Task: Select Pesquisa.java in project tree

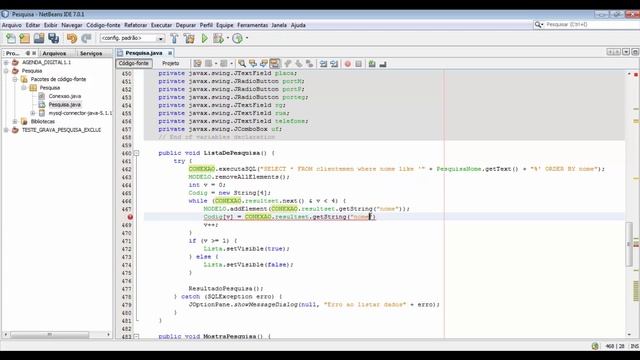Action: [x=64, y=104]
